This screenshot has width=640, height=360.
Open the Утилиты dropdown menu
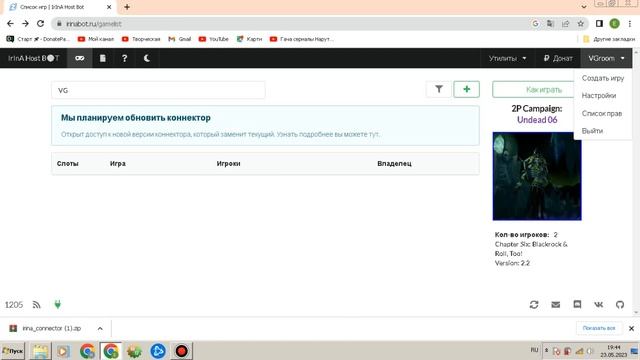point(507,58)
